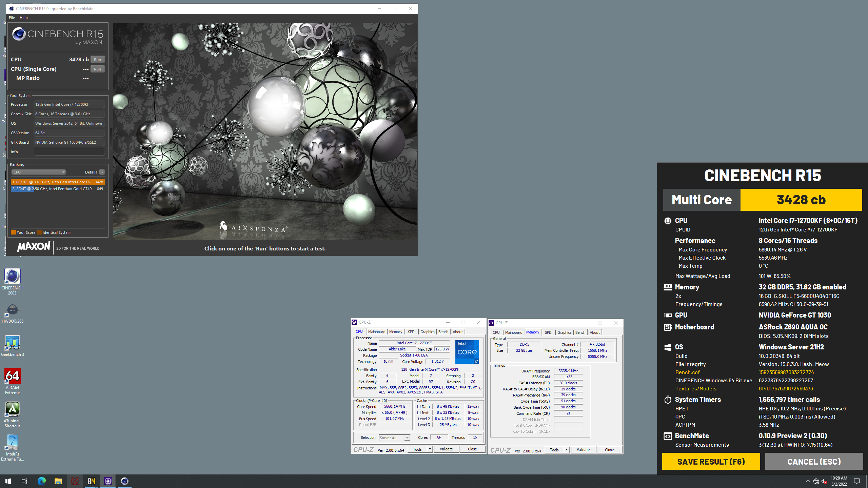This screenshot has height=488, width=868.
Task: Open the Help menu in Cinebench
Action: click(24, 18)
